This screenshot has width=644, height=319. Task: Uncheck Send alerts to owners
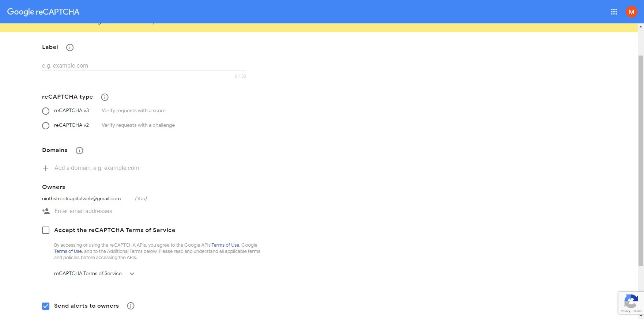[x=46, y=306]
